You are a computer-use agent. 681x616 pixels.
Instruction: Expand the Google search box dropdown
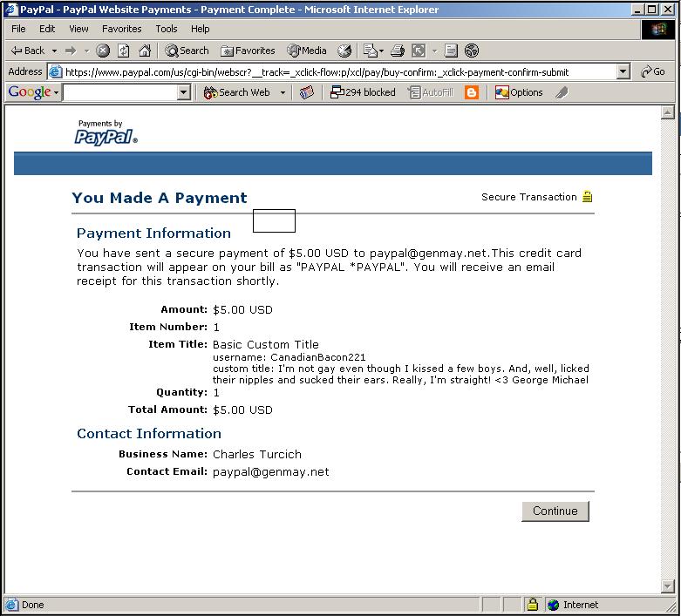[184, 92]
